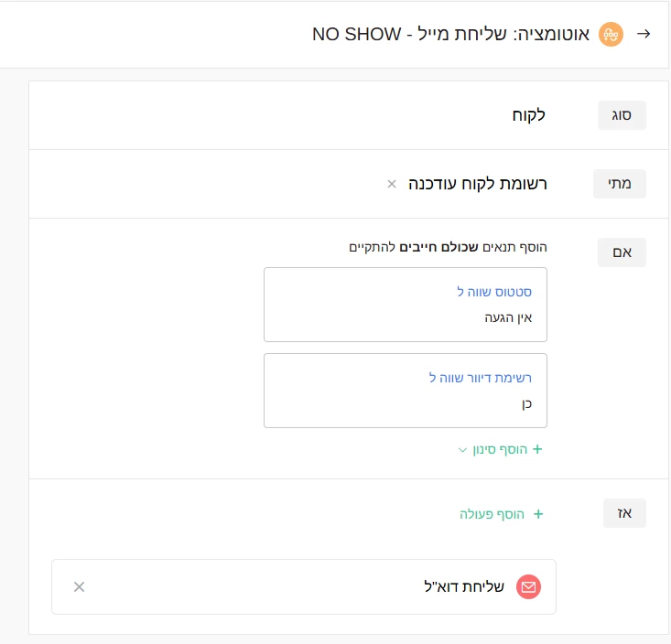
Task: Open the 'רשימת דיוור שווה ל' condition link
Action: click(481, 377)
